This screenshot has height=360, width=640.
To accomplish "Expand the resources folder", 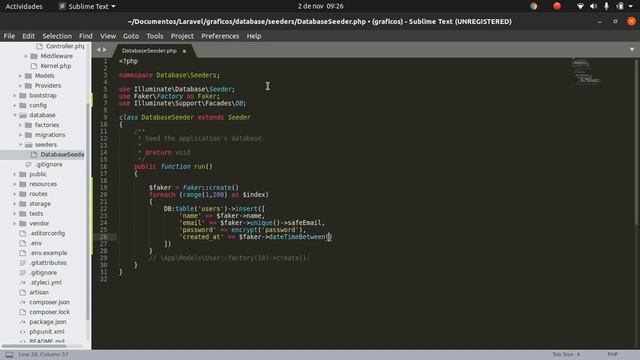I will [14, 184].
